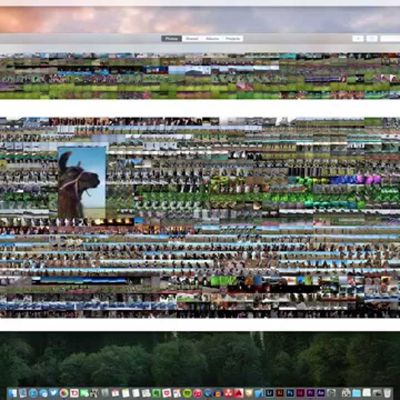Image resolution: width=400 pixels, height=400 pixels.
Task: Open the Shared tab
Action: [192, 39]
